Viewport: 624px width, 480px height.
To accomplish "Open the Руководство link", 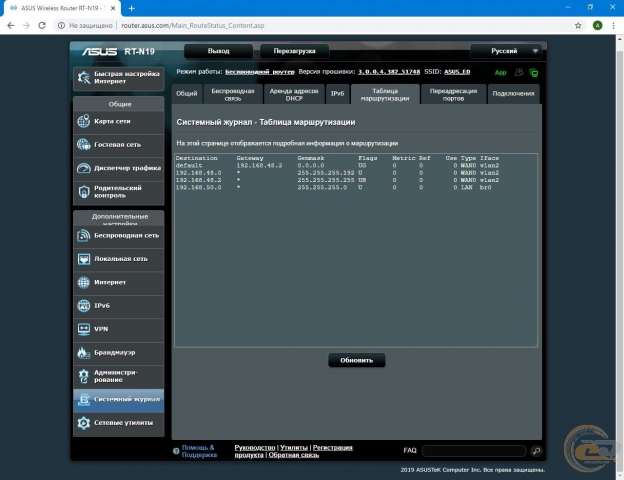I will pyautogui.click(x=255, y=447).
